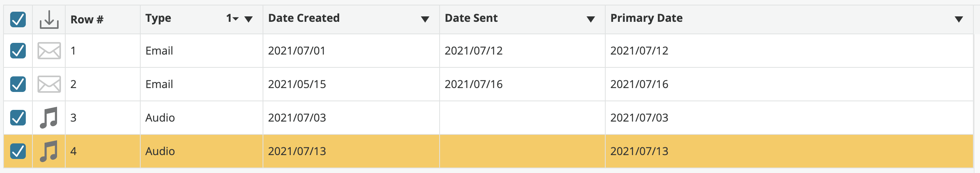Uncheck the checkbox for row 3
This screenshot has height=173, width=980.
[18, 118]
